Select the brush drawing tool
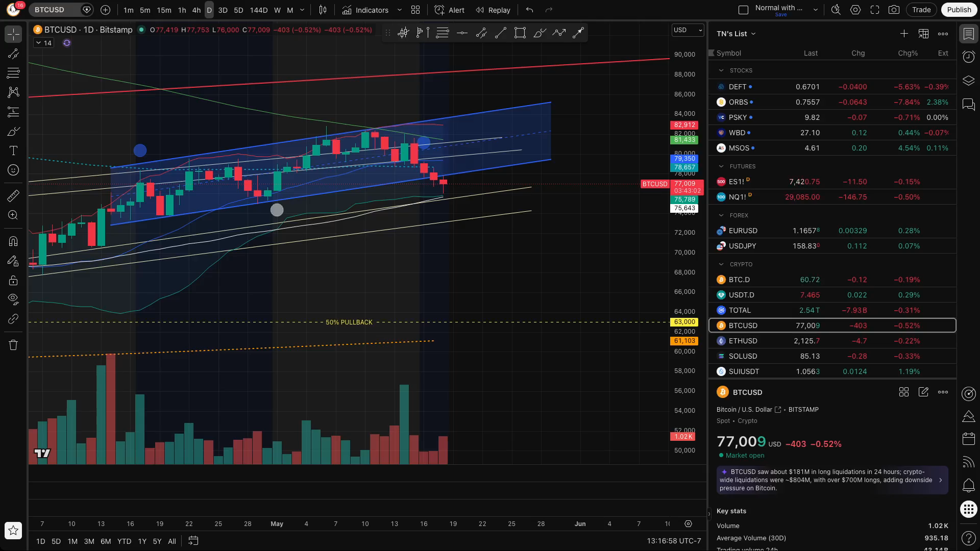Viewport: 980px width, 551px height. [x=13, y=131]
